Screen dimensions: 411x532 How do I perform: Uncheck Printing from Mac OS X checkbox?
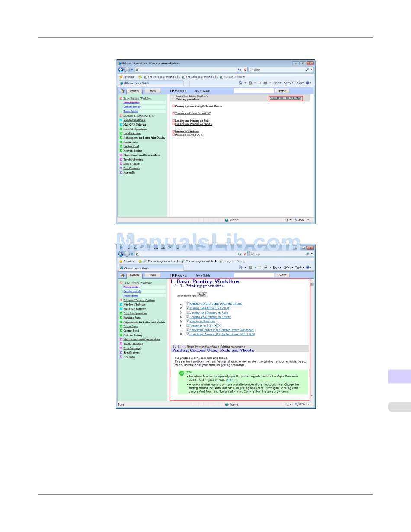coord(187,326)
